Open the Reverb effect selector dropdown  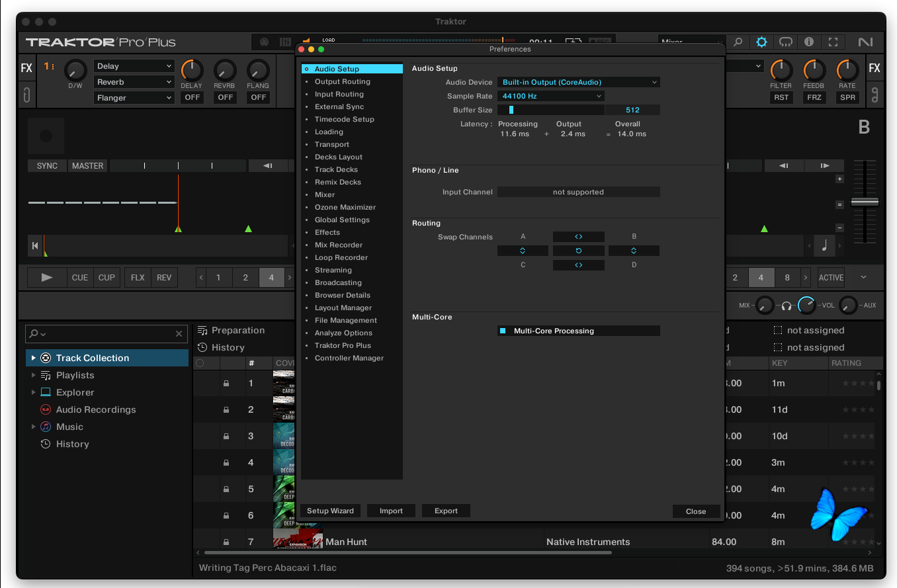tap(134, 82)
